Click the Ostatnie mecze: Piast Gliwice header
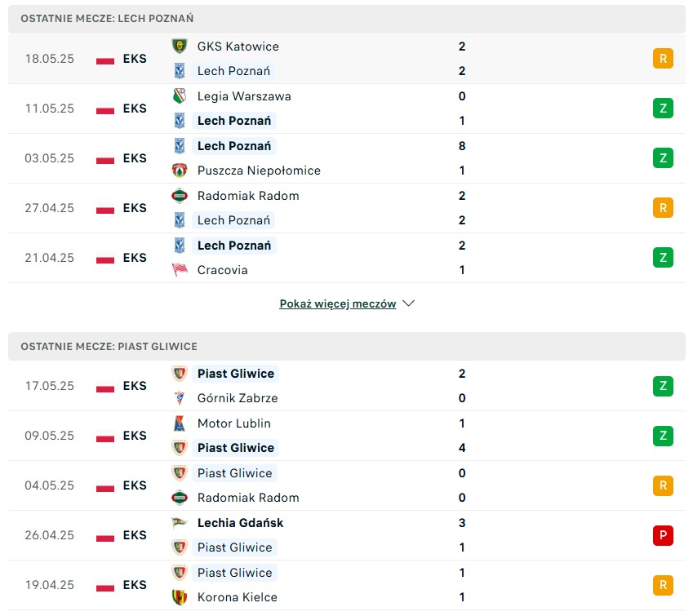This screenshot has height=616, width=693. pos(346,347)
